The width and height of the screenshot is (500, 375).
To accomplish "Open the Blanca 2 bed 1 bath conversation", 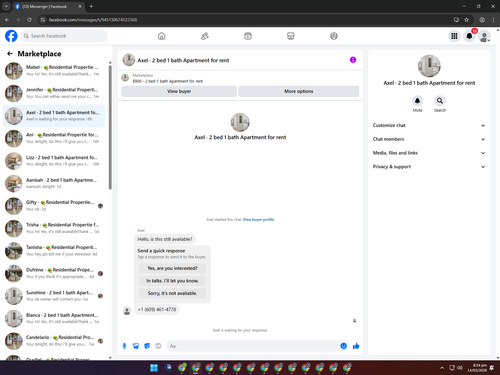I will tap(54, 318).
